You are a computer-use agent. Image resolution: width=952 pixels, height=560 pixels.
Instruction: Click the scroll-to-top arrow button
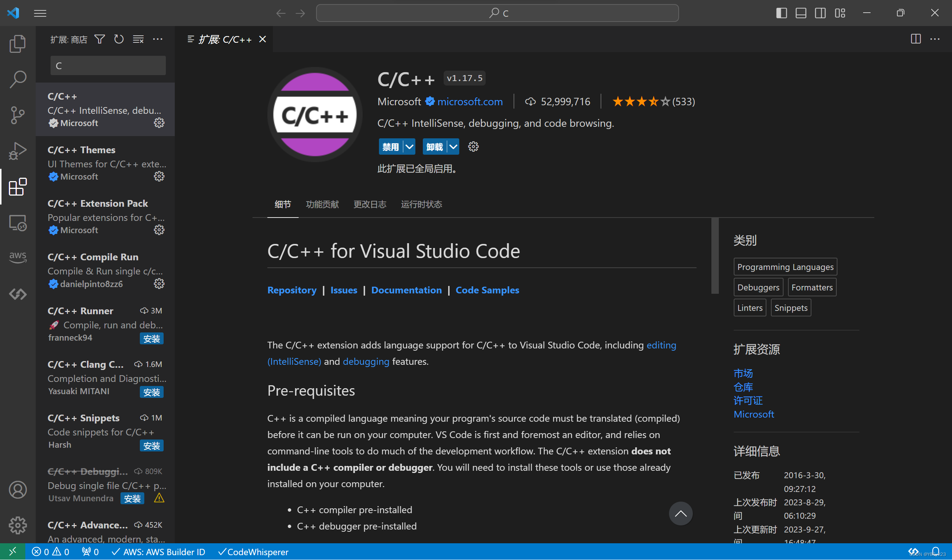(x=681, y=514)
